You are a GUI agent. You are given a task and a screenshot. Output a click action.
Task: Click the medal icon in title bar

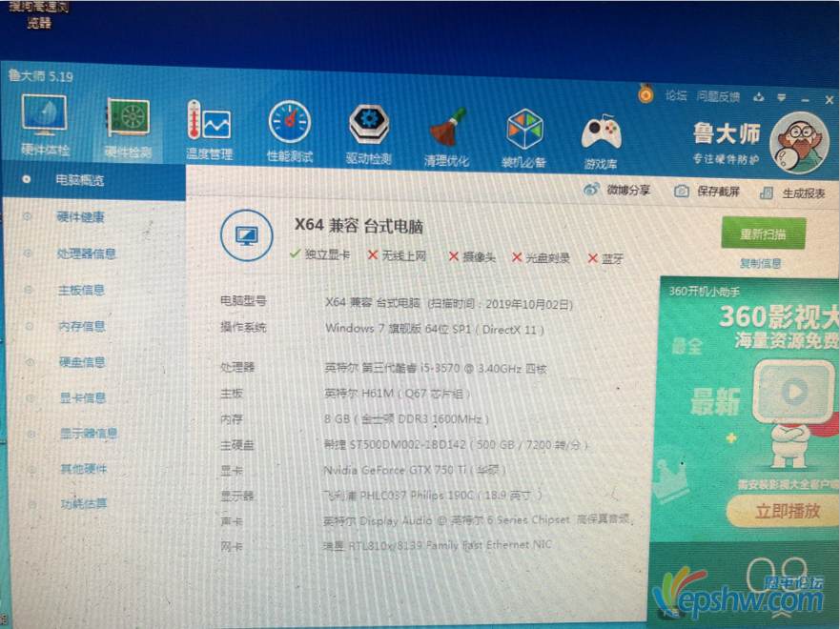click(645, 93)
